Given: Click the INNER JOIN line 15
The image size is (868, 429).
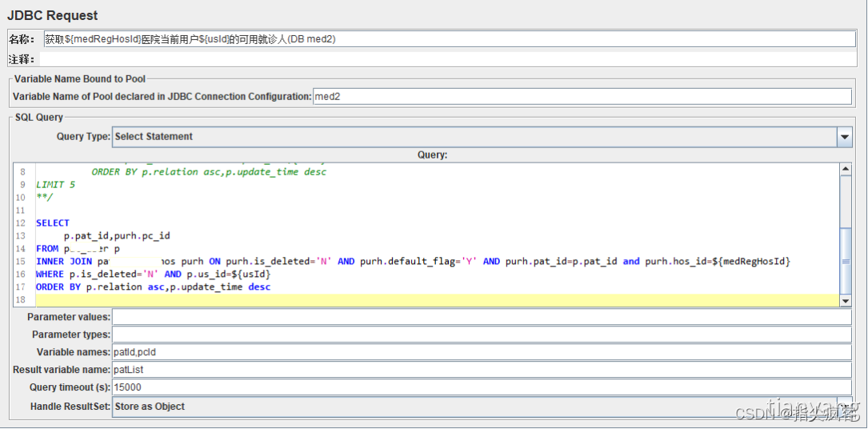Looking at the screenshot, I should (x=413, y=261).
